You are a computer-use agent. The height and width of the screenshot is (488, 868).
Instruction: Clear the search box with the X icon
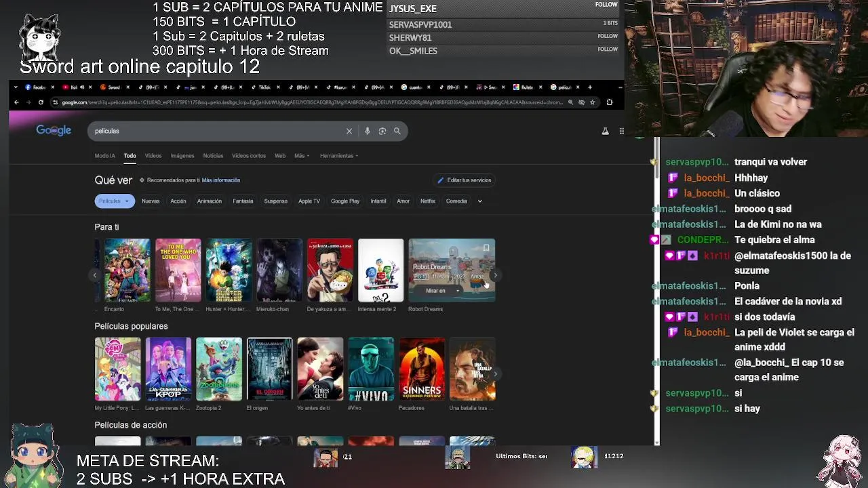(349, 131)
